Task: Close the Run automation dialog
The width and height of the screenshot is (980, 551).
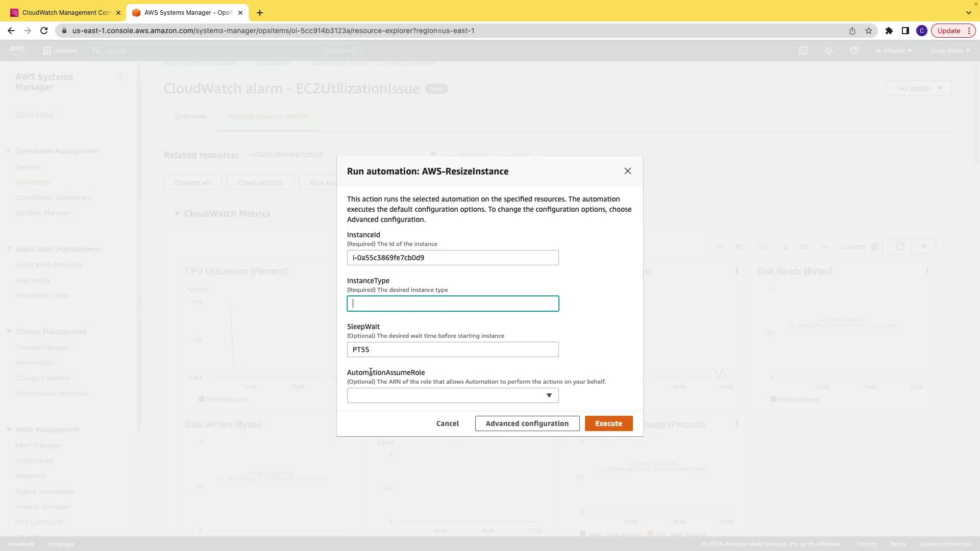Action: 627,171
